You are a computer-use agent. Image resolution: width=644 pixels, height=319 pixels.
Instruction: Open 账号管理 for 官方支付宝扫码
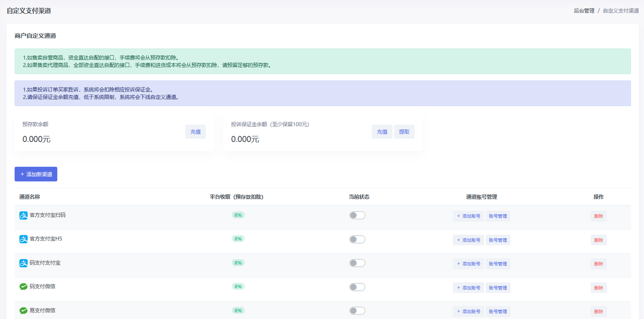(498, 216)
